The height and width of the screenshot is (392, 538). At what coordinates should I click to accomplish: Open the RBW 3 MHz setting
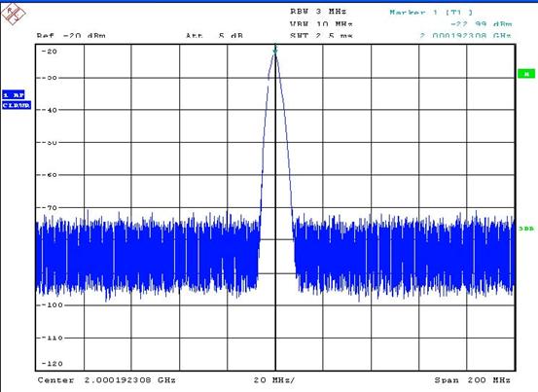[318, 12]
